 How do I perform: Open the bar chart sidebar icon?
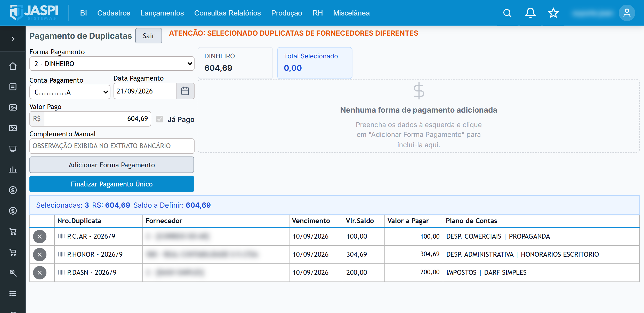click(x=13, y=169)
